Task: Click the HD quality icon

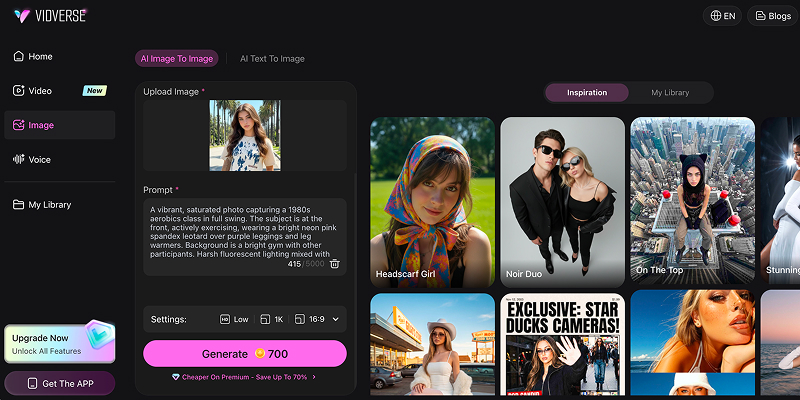Action: click(224, 319)
